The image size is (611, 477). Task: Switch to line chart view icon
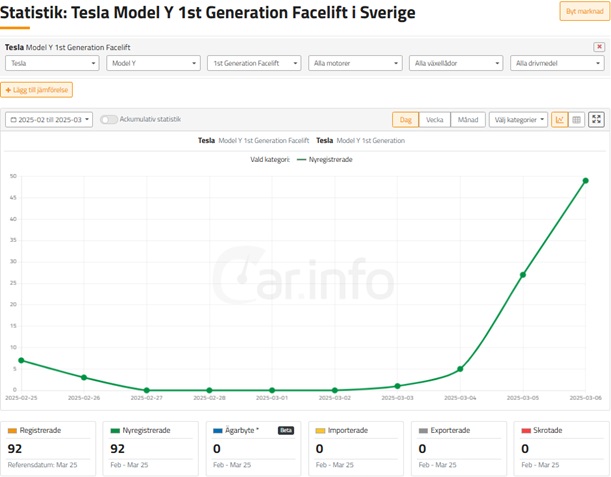pyautogui.click(x=560, y=120)
